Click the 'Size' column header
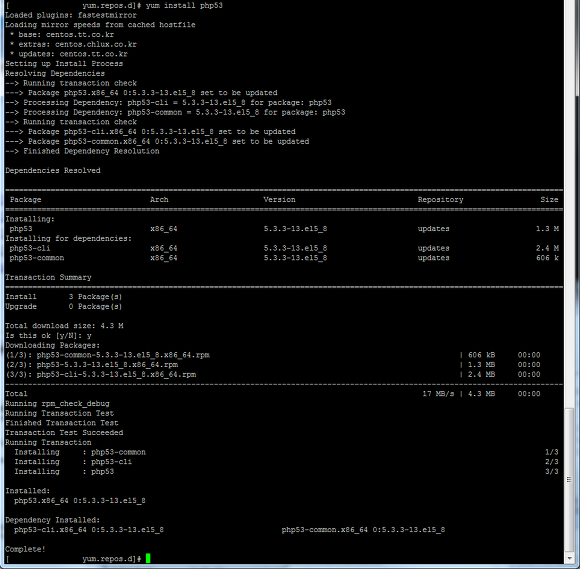The image size is (580, 569). [x=549, y=200]
